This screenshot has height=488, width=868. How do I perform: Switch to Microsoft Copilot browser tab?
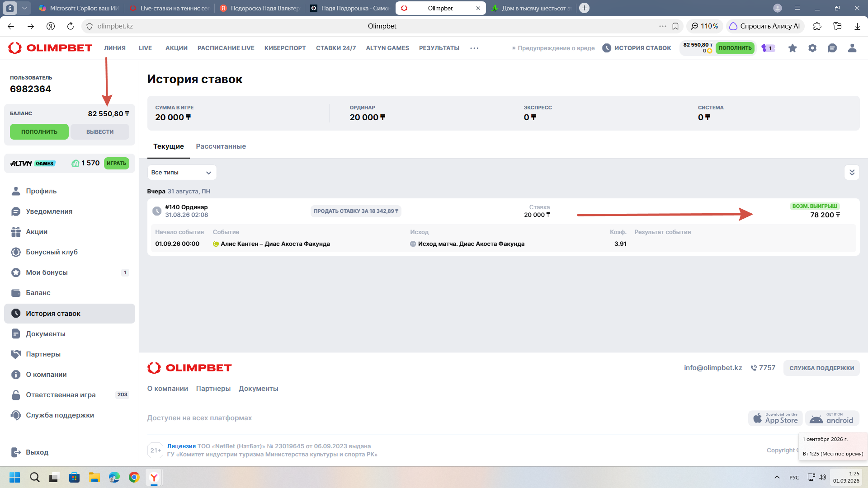point(79,8)
